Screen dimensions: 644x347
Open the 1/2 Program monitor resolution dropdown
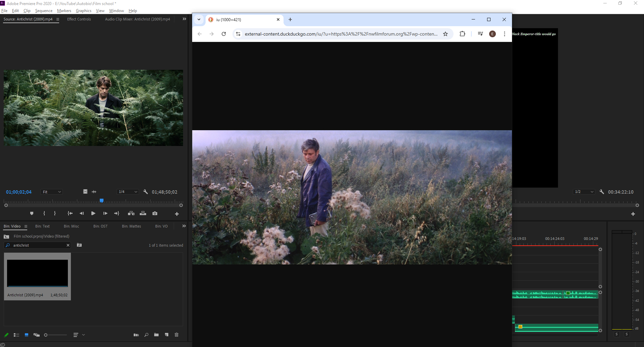584,192
